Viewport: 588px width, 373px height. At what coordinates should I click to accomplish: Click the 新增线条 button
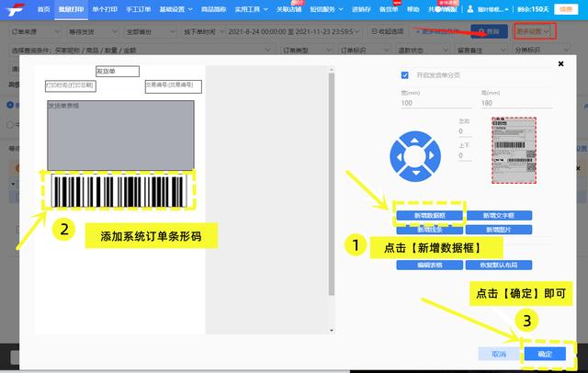pyautogui.click(x=429, y=230)
